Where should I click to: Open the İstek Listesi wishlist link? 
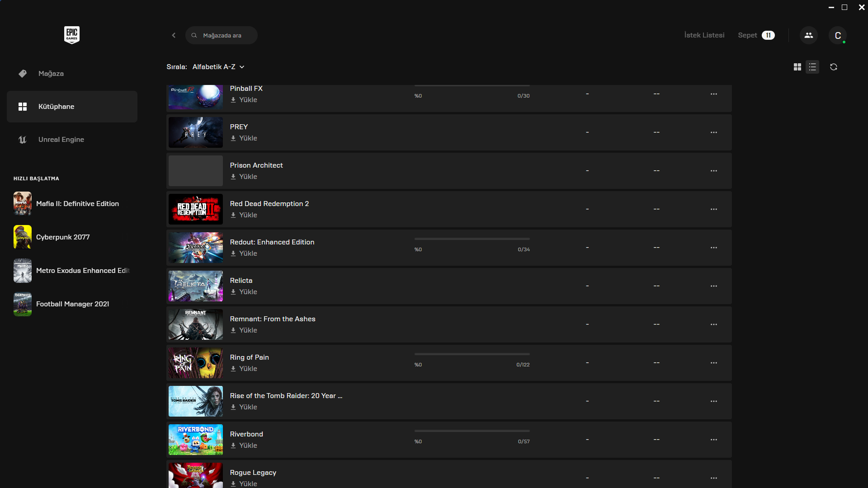704,35
